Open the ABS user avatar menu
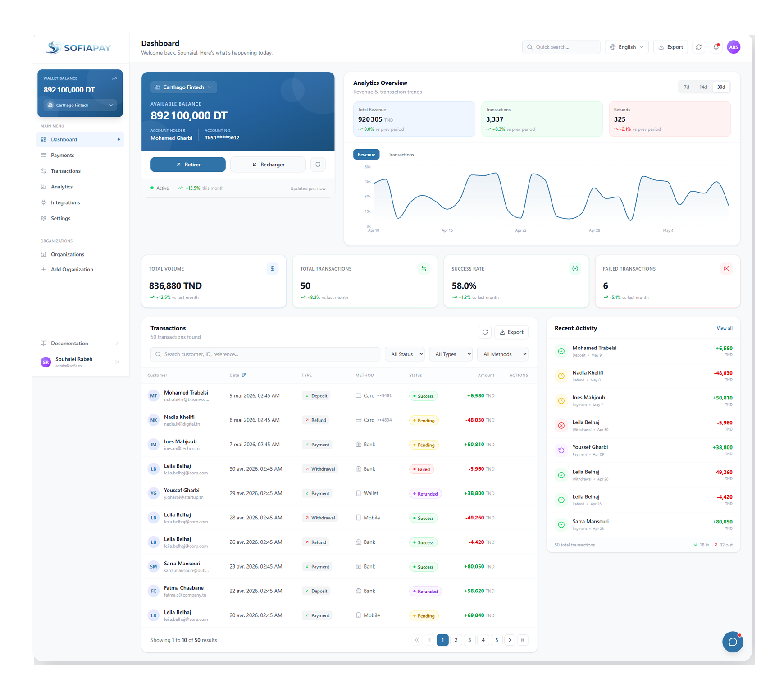The width and height of the screenshot is (784, 693). (734, 47)
